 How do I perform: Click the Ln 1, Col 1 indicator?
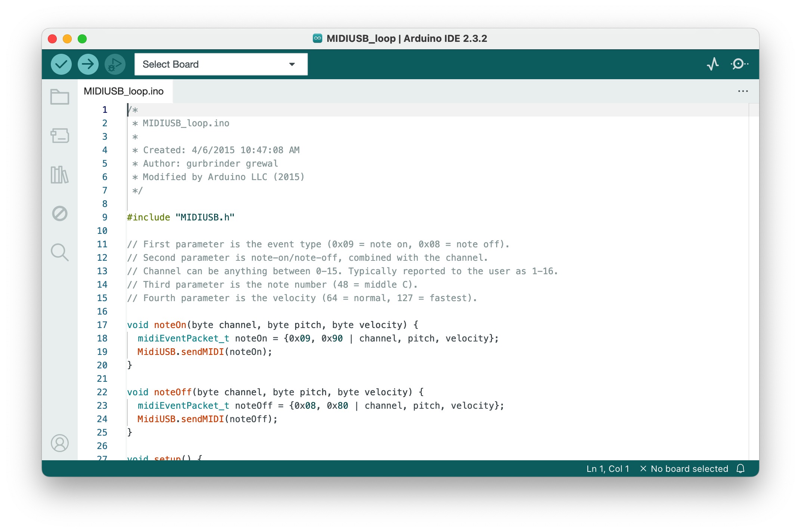(x=607, y=468)
